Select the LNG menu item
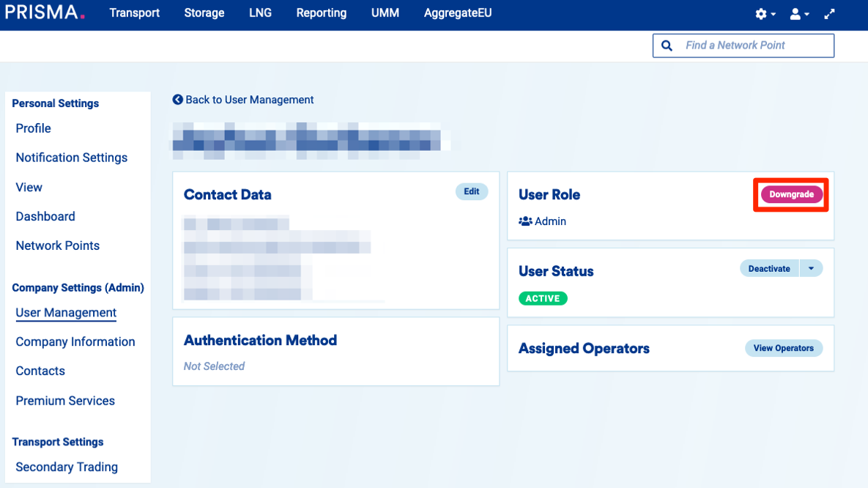This screenshot has width=868, height=488. 260,13
